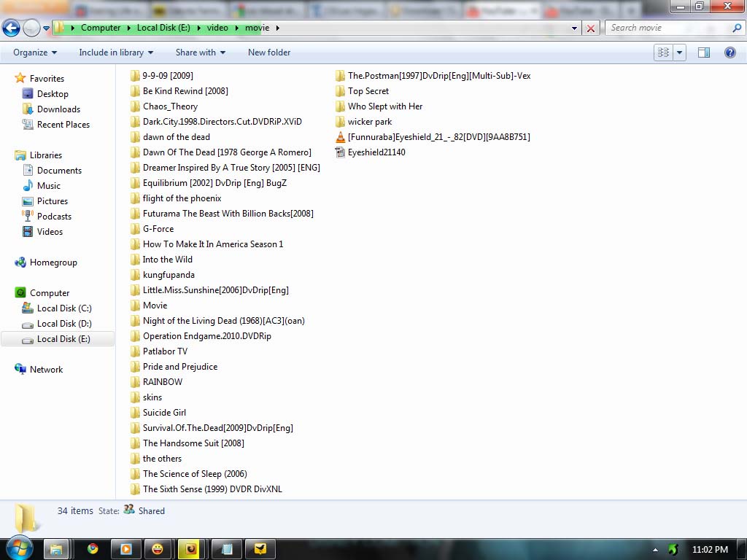
Task: Open the Pictures library
Action: (53, 201)
